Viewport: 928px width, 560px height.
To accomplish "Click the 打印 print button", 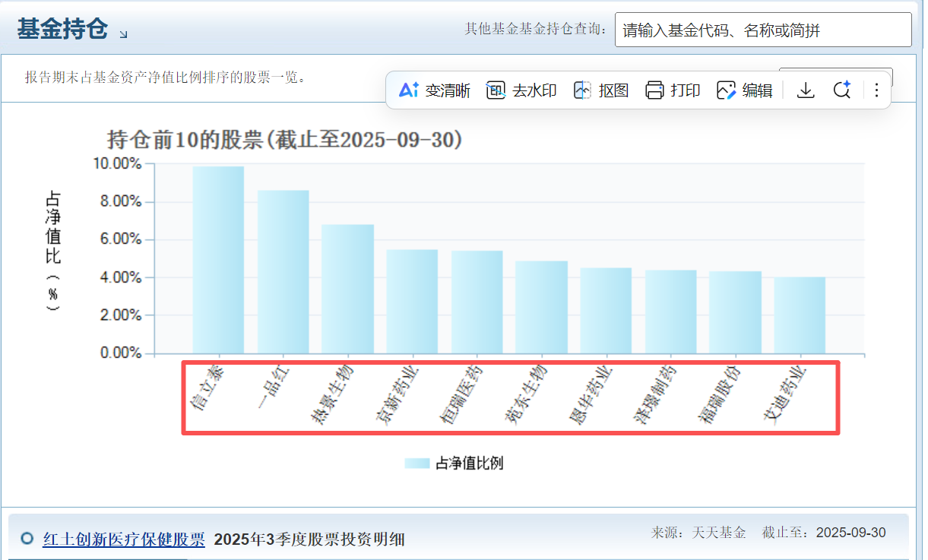I will tap(673, 90).
